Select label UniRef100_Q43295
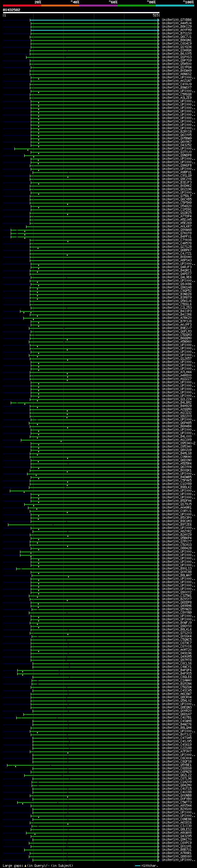This screenshot has height=868, width=197. [x=177, y=836]
